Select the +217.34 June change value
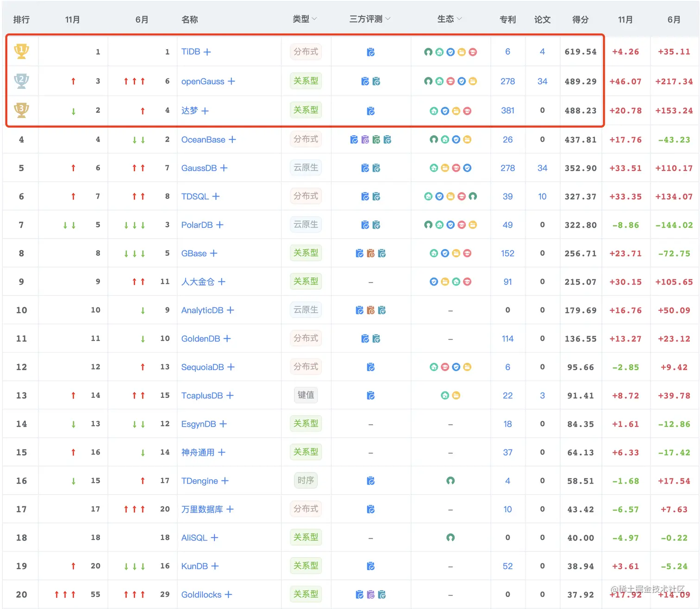Image resolution: width=700 pixels, height=609 pixels. point(674,81)
